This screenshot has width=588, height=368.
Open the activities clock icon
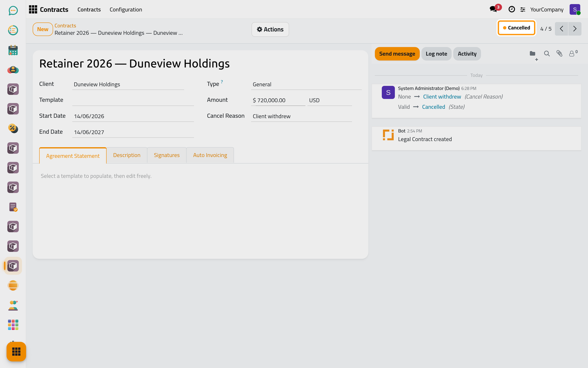pyautogui.click(x=511, y=10)
